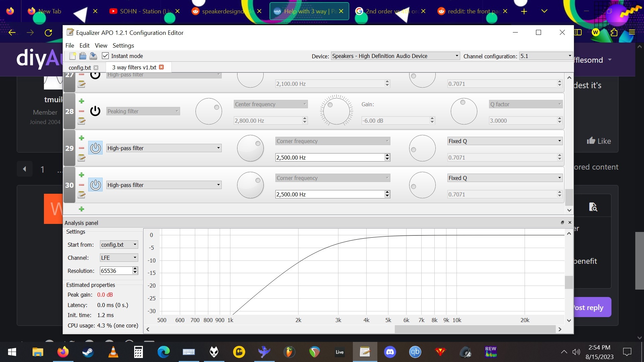
Task: Remove filter row 30
Action: 82,185
